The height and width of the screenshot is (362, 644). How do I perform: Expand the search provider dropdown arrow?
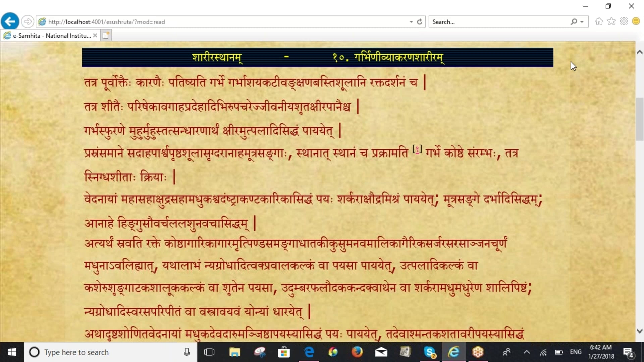coord(582,22)
